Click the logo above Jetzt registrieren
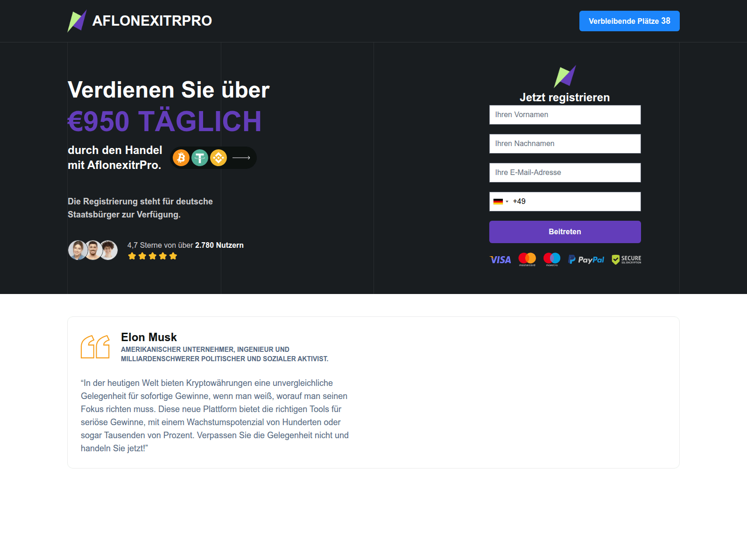This screenshot has height=560, width=747. pos(565,77)
